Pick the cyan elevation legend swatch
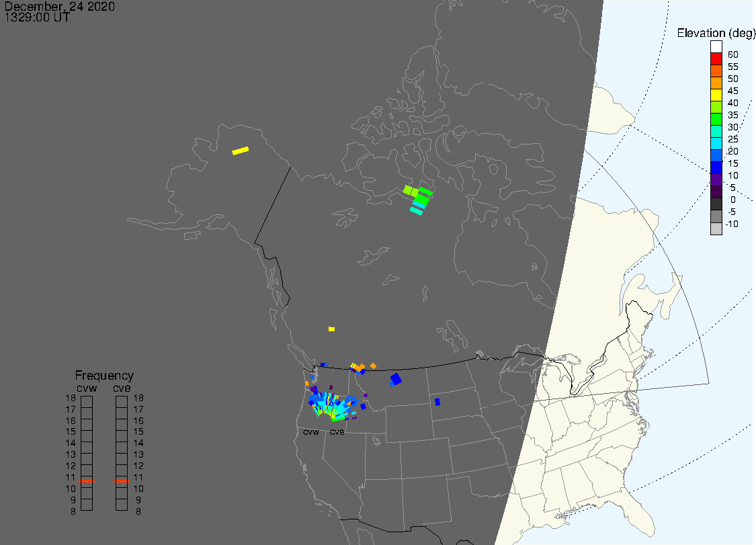The height and width of the screenshot is (545, 756). pyautogui.click(x=716, y=143)
